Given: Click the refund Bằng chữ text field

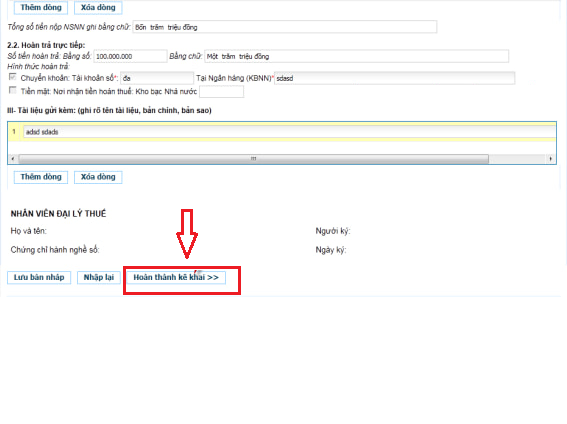Looking at the screenshot, I should coord(357,56).
